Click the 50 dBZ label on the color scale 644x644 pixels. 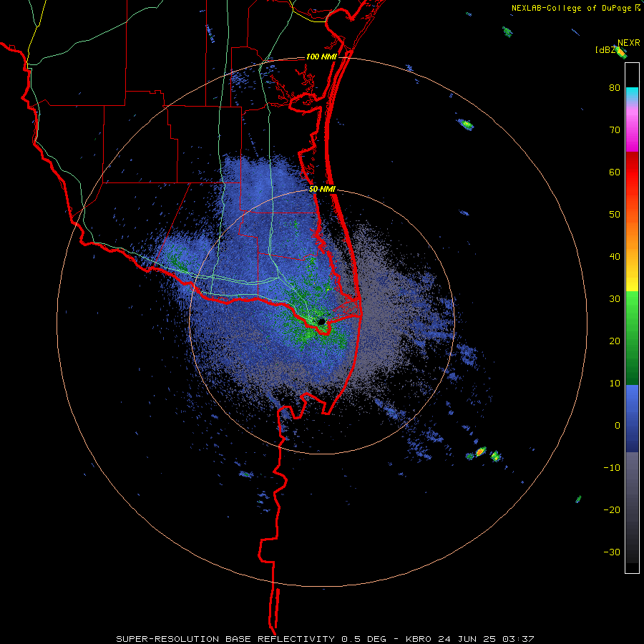tap(615, 215)
